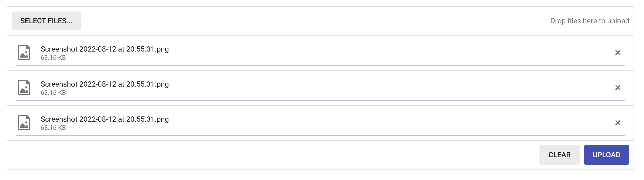Remove the third file using its X icon

[x=618, y=123]
